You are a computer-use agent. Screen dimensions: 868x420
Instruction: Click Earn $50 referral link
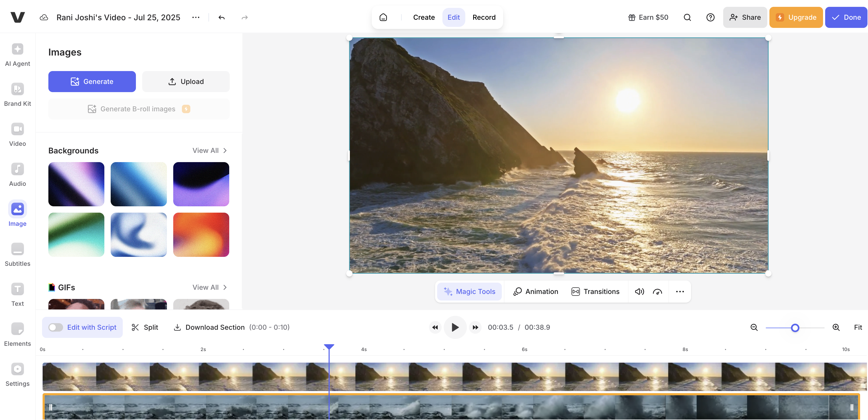[648, 17]
